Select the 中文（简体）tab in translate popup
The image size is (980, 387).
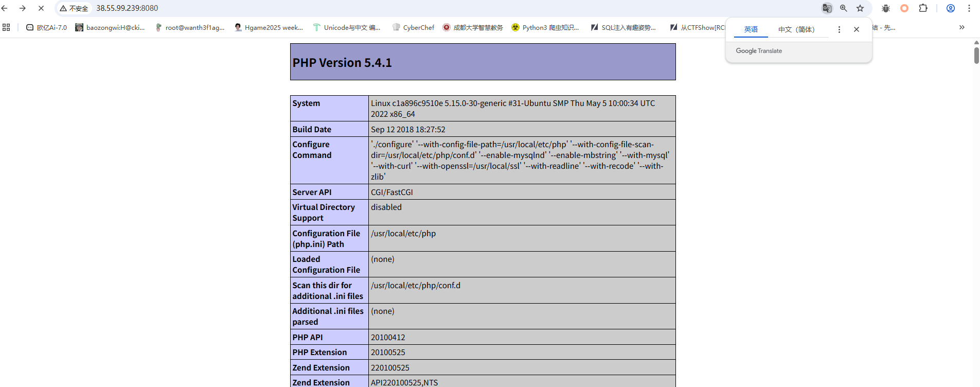(x=796, y=29)
